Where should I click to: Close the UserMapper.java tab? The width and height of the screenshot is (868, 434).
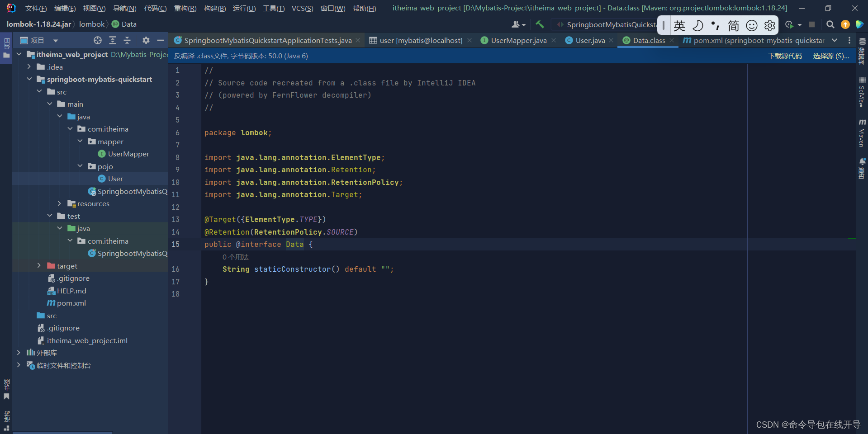coord(554,40)
